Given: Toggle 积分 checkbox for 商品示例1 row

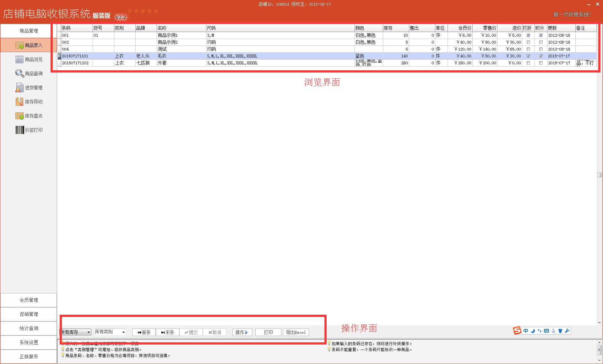Looking at the screenshot, I should click(x=541, y=35).
